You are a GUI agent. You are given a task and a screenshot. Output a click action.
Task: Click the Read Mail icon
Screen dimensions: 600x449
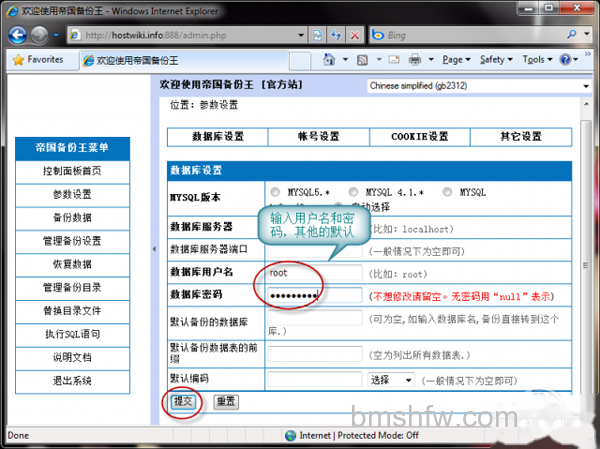(394, 59)
